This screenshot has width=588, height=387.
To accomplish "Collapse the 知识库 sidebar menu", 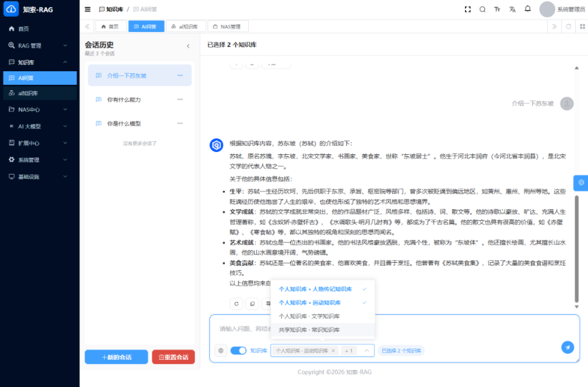I will point(39,62).
